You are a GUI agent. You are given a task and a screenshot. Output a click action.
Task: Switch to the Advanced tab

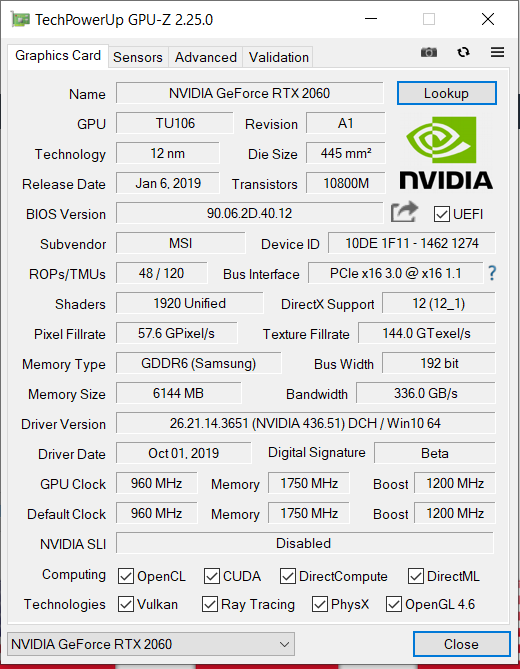coord(206,57)
